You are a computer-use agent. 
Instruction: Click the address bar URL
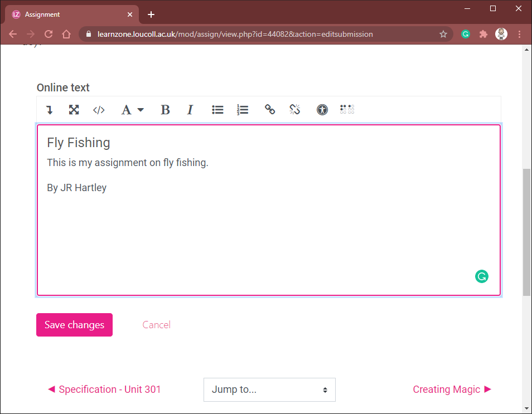click(x=235, y=34)
